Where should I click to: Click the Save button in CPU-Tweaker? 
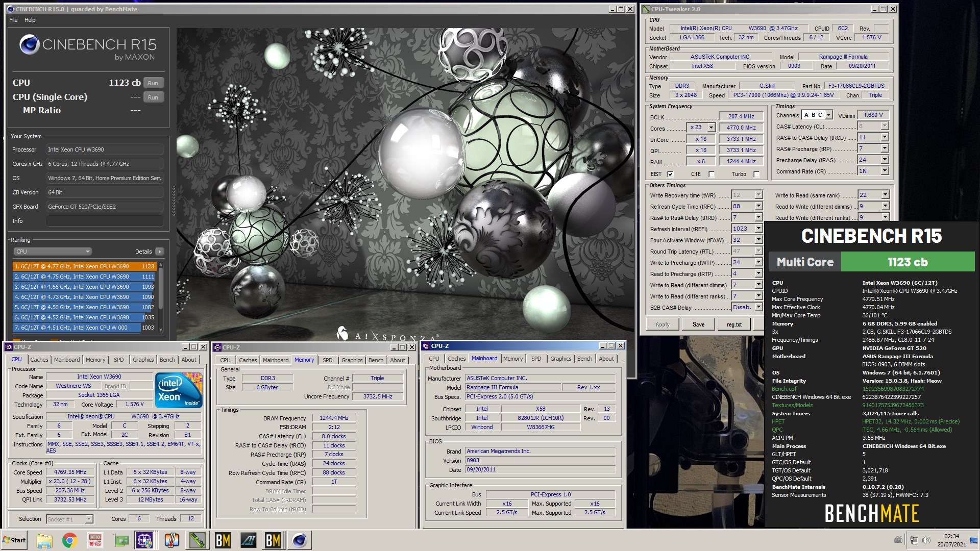(698, 324)
